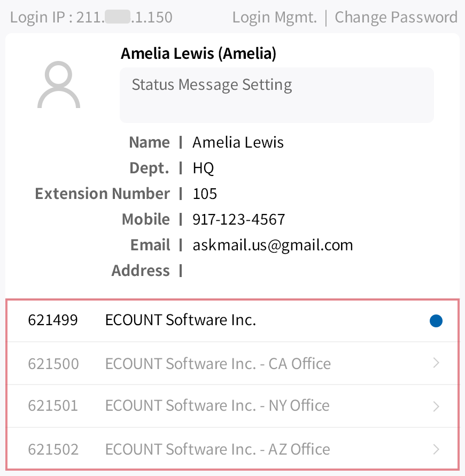Click the mobile number 917-123-4567
The width and height of the screenshot is (465, 476).
pyautogui.click(x=239, y=219)
